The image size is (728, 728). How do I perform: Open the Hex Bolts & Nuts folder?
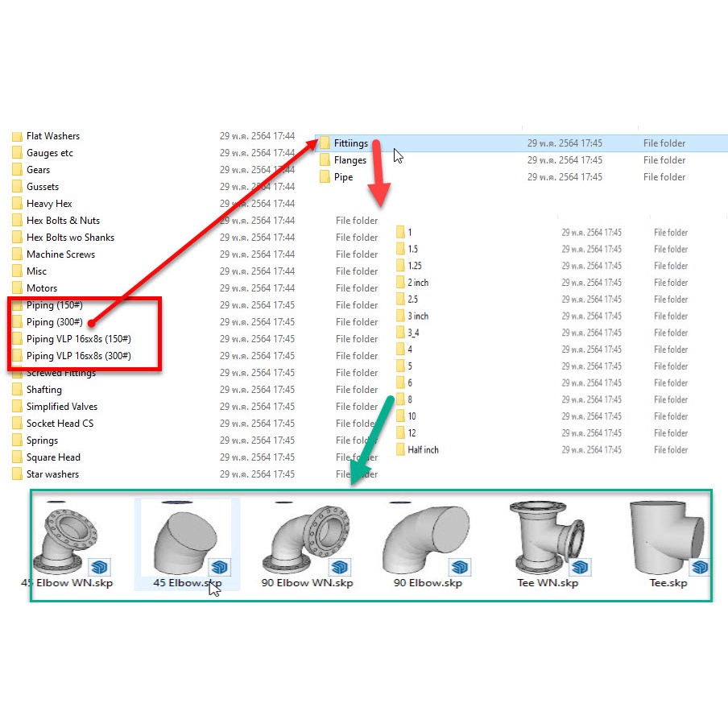63,221
